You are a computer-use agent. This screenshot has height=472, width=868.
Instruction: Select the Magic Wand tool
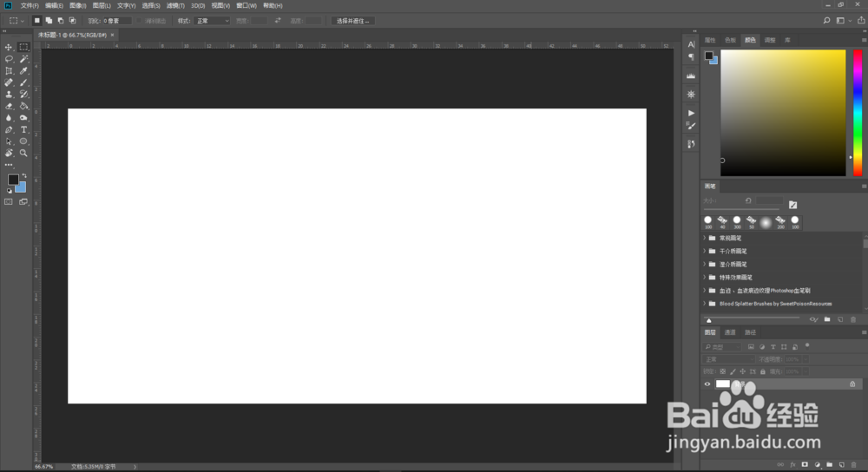click(x=23, y=59)
